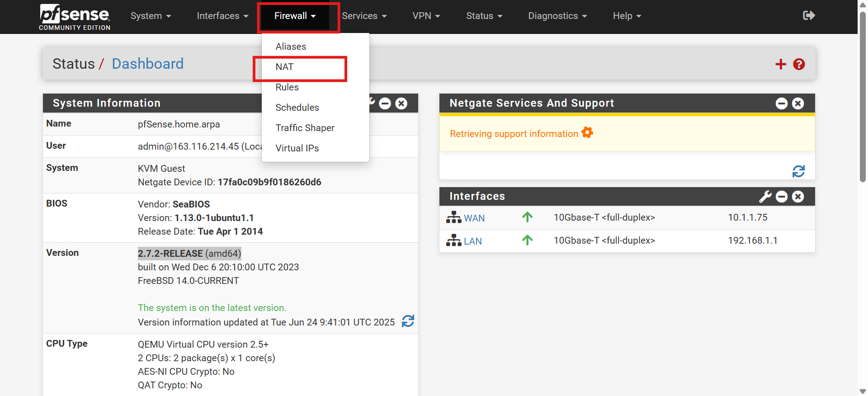Minimize the System Information widget
The image size is (868, 396).
(x=385, y=104)
